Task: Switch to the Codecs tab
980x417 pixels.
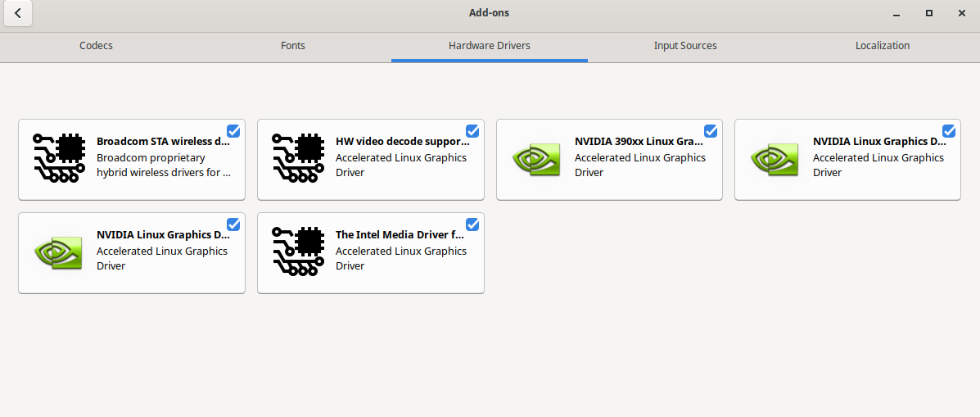Action: [97, 46]
